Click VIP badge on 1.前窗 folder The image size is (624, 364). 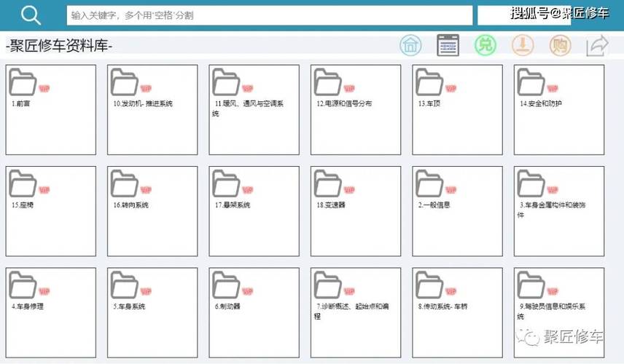click(44, 89)
